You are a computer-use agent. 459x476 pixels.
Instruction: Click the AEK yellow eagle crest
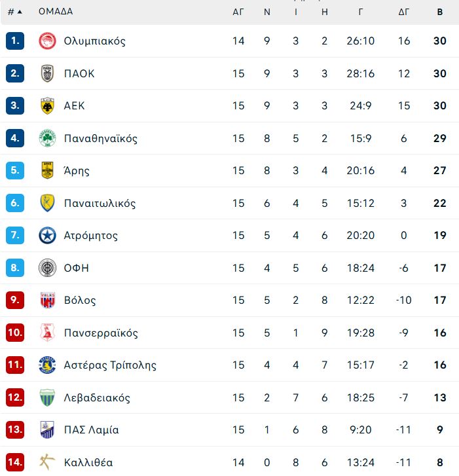pyautogui.click(x=47, y=105)
